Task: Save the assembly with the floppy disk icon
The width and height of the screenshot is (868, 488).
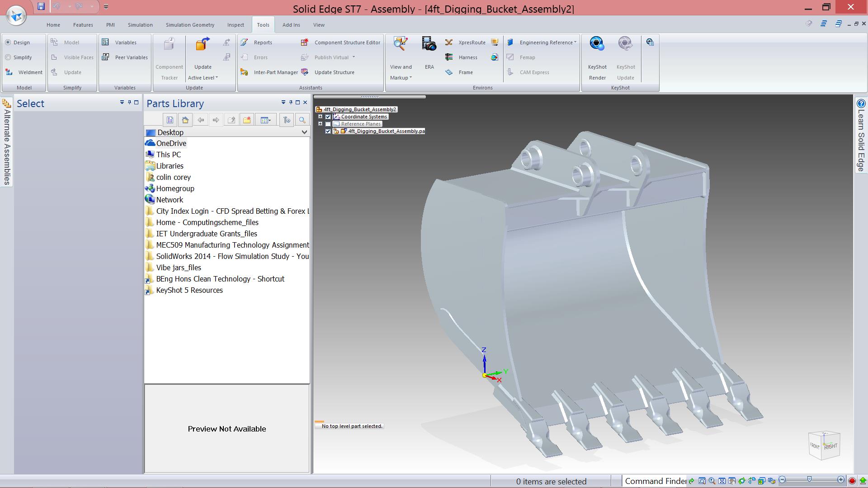Action: point(41,6)
